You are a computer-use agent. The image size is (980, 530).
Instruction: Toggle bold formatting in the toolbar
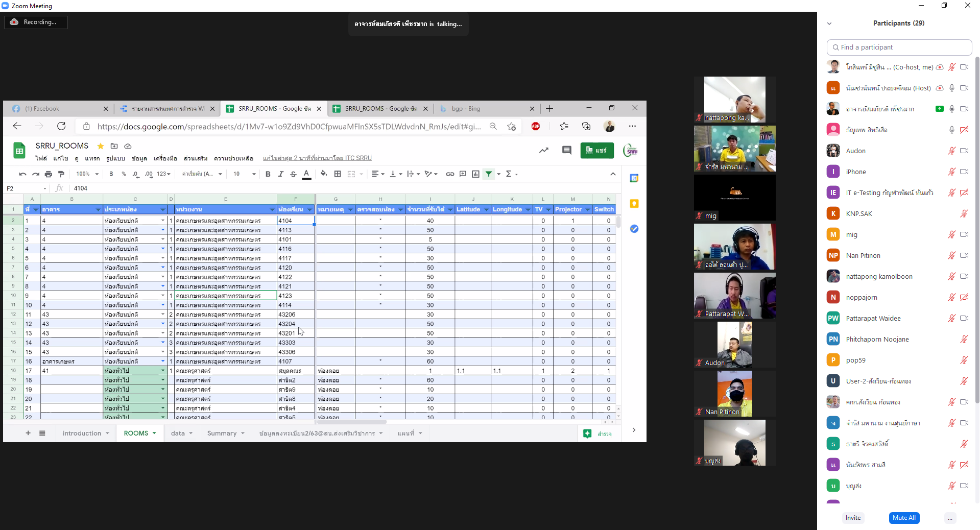[268, 174]
